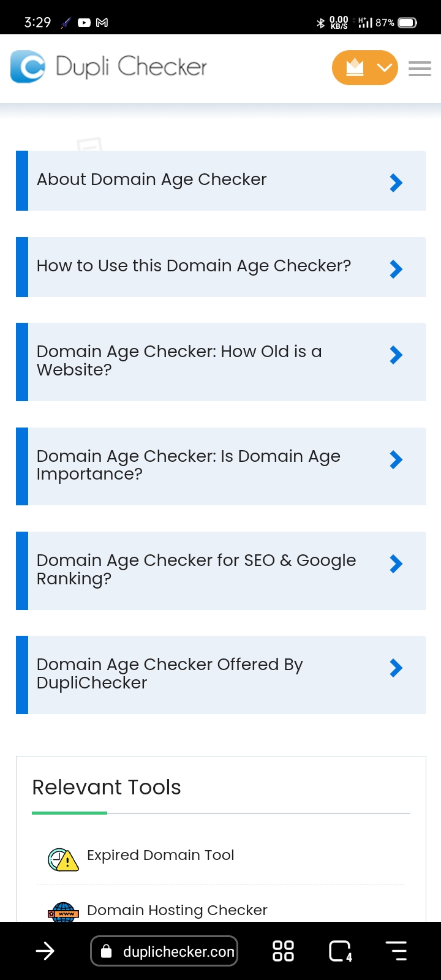
Task: Open the browser menu icon at bottom right
Action: pos(396,951)
